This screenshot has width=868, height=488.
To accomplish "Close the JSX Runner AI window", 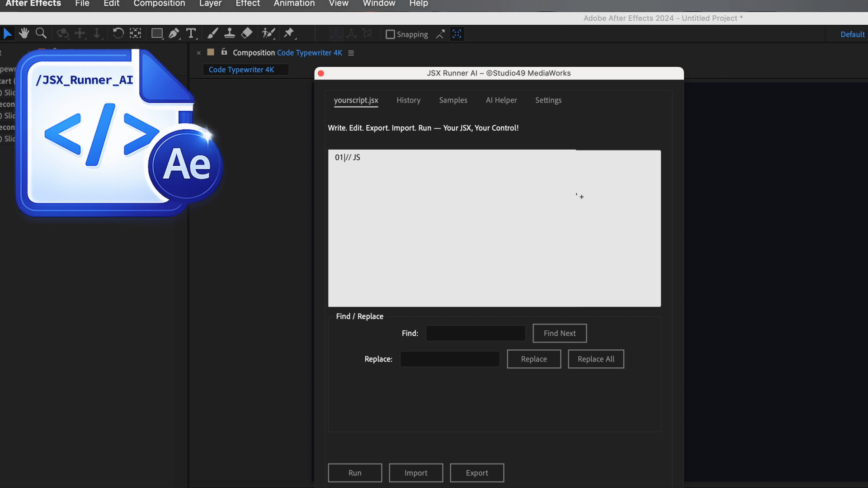I will pos(321,73).
